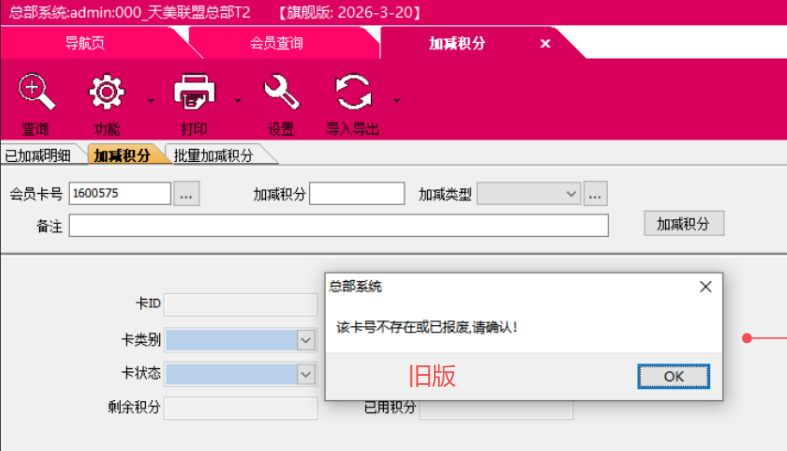The width and height of the screenshot is (787, 451).
Task: Switch to the 导航页 tab
Action: (x=85, y=43)
